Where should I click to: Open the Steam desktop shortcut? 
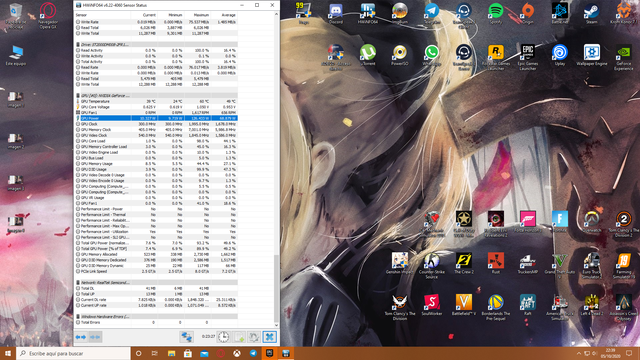(x=591, y=13)
